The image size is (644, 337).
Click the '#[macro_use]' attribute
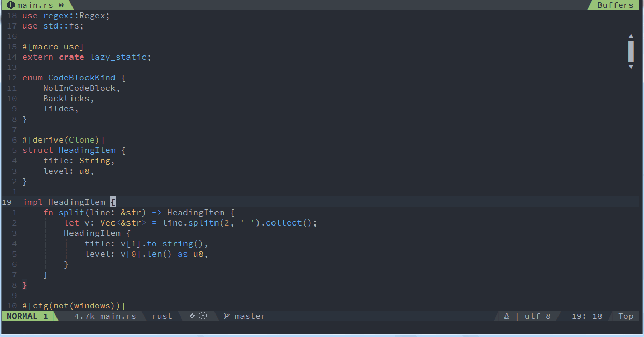(x=53, y=47)
